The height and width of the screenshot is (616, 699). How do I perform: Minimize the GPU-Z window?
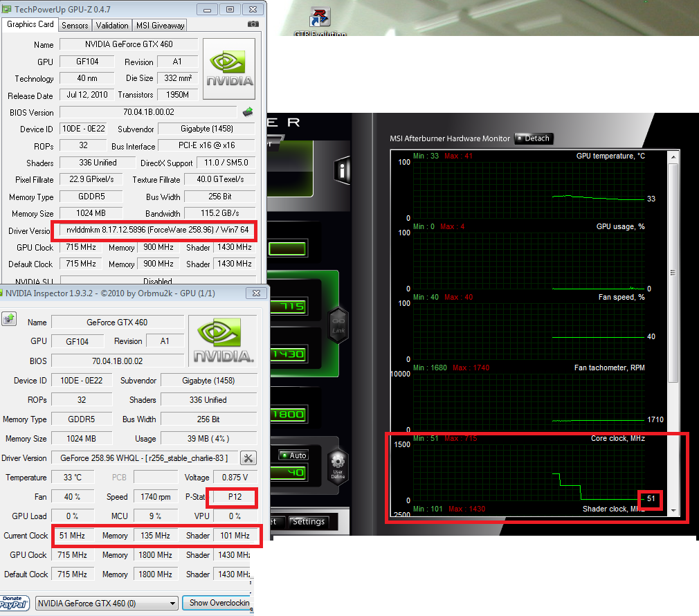pos(208,10)
